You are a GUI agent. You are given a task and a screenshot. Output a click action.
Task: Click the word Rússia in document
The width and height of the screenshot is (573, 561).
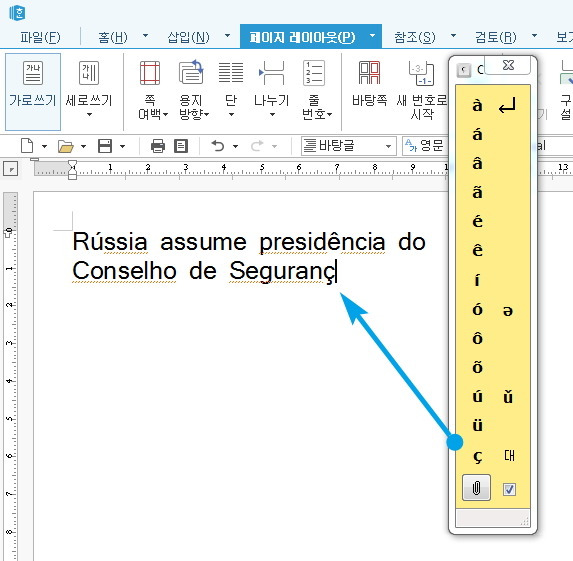(x=110, y=242)
